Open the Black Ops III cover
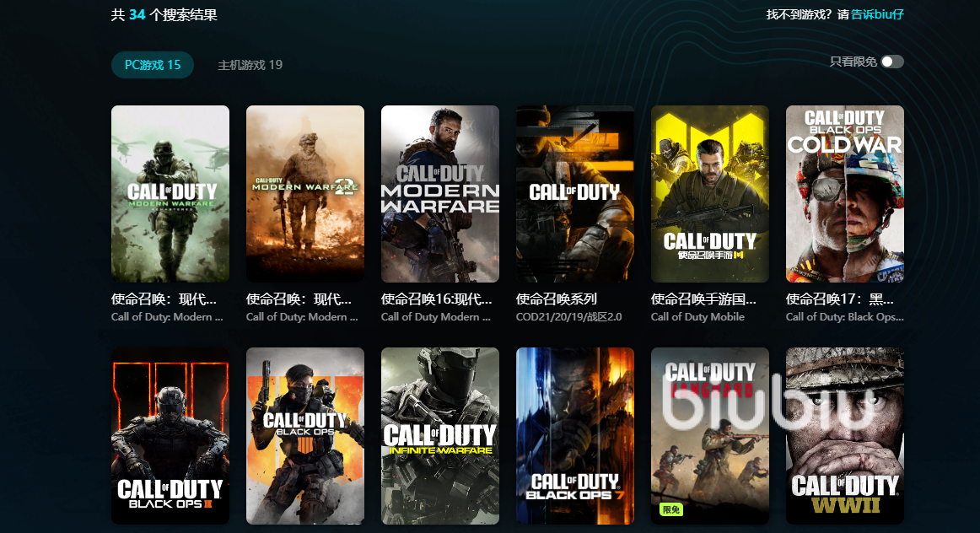980x533 pixels. coord(170,435)
